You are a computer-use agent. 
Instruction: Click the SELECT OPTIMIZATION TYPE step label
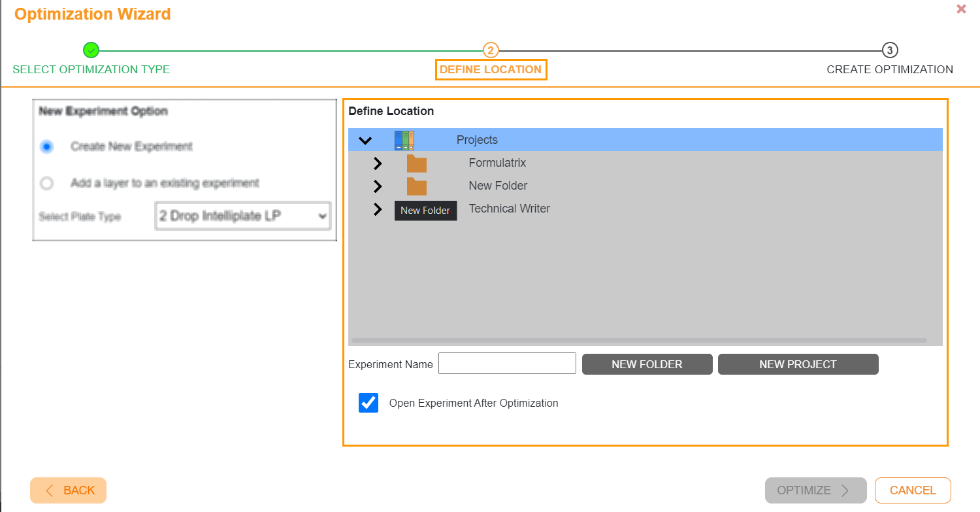91,69
